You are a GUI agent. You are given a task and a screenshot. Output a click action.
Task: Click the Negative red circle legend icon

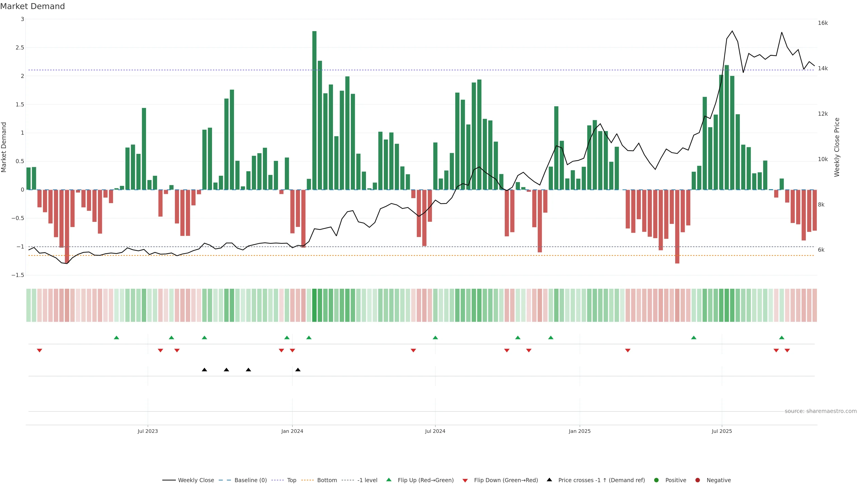698,480
